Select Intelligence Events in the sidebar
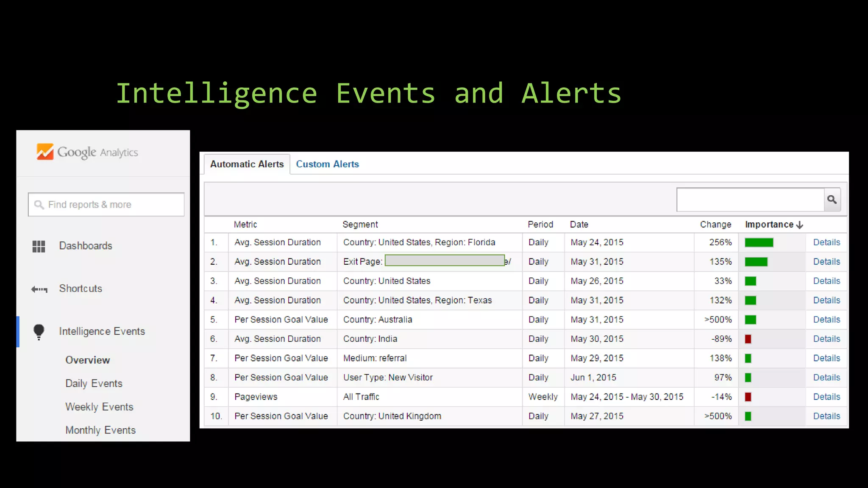Image resolution: width=868 pixels, height=488 pixels. point(102,331)
